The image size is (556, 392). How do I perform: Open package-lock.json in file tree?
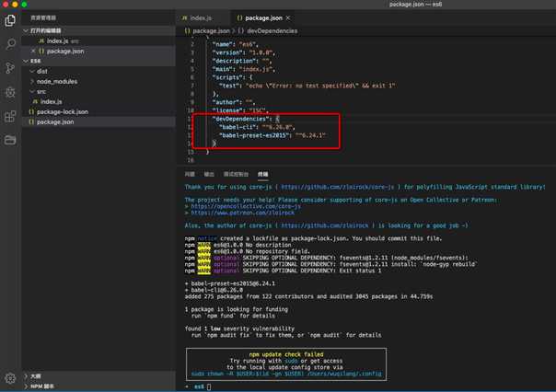point(98,111)
